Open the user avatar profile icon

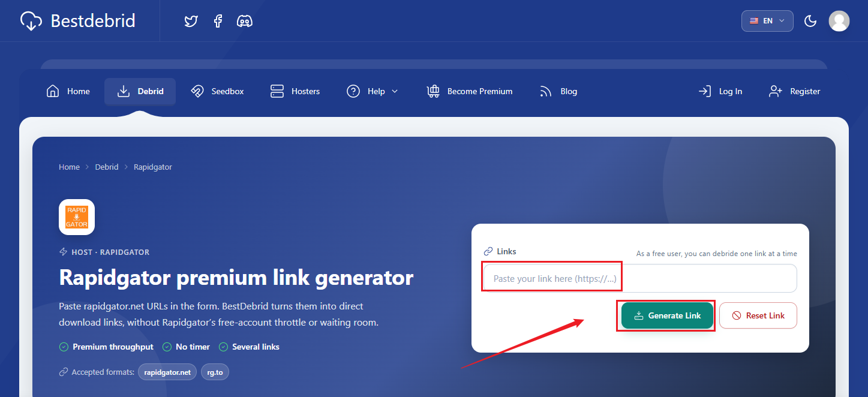[x=839, y=21]
